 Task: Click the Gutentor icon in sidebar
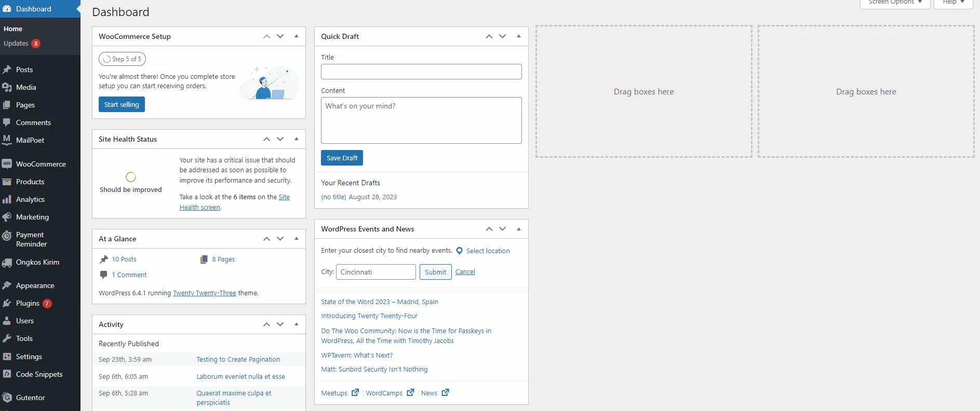coord(7,398)
